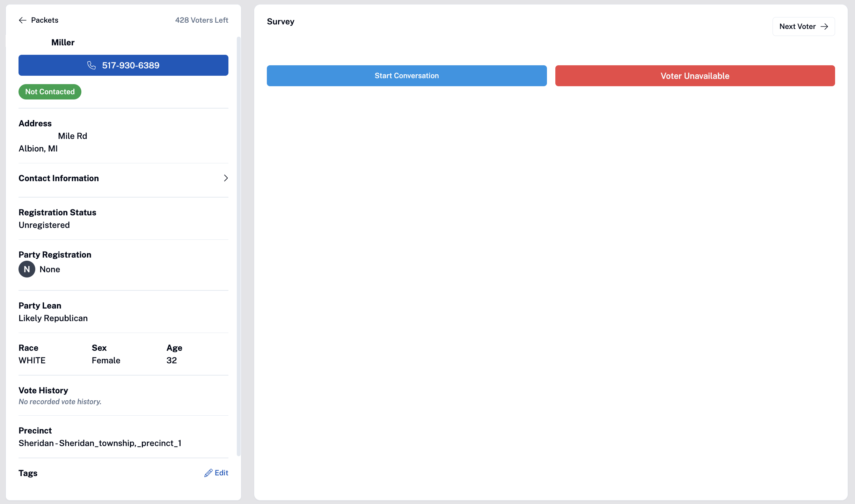
Task: Go to the next voter
Action: click(x=804, y=27)
